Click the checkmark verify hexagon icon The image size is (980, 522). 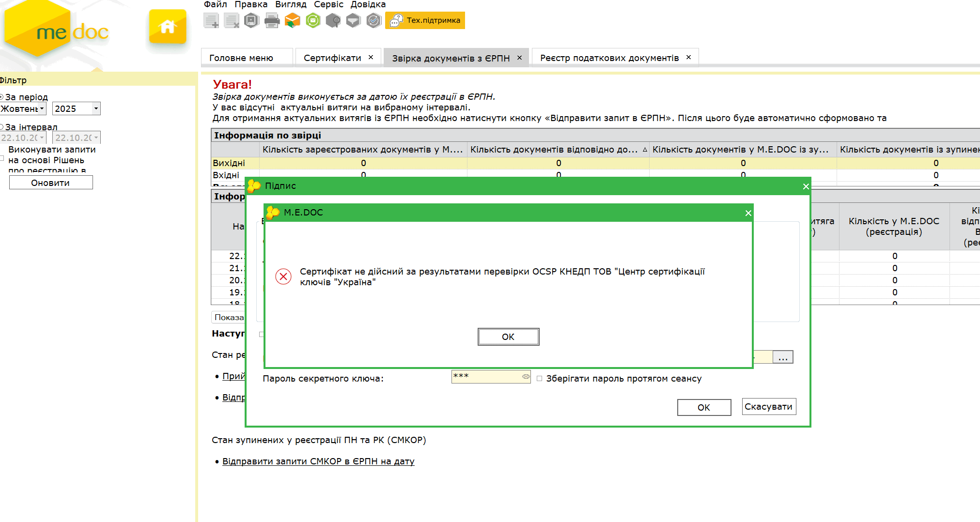point(373,21)
